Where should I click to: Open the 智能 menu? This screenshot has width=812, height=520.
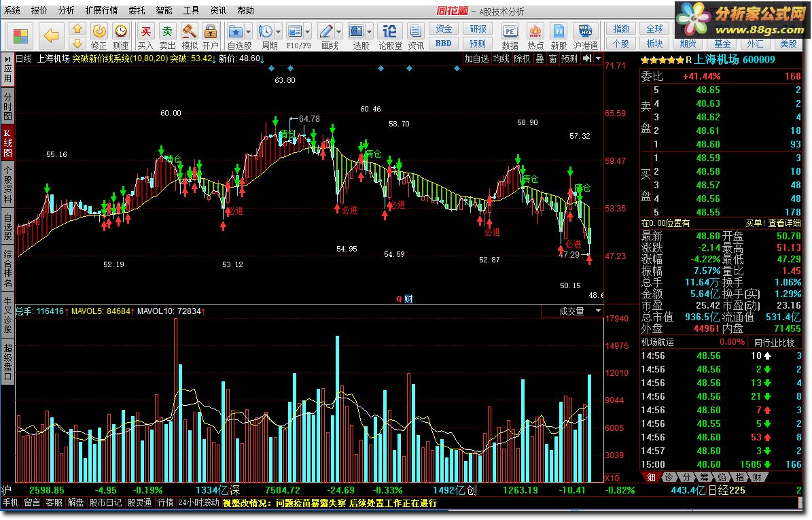[164, 10]
